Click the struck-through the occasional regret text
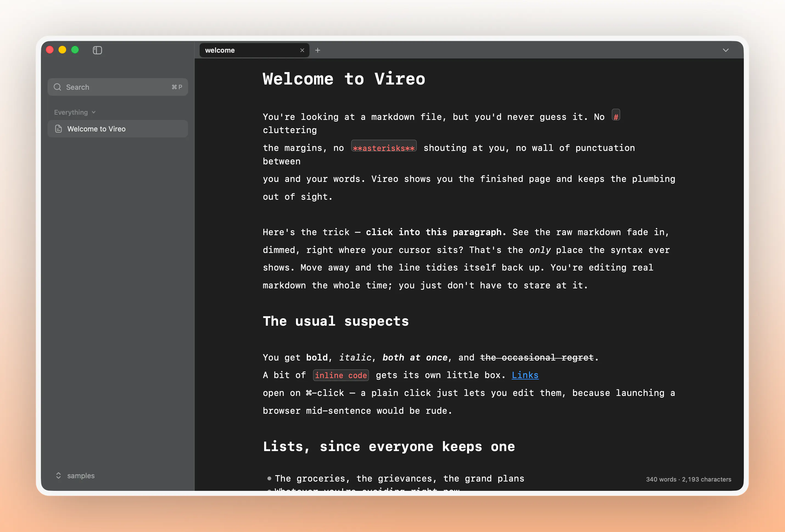The image size is (785, 532). [537, 358]
